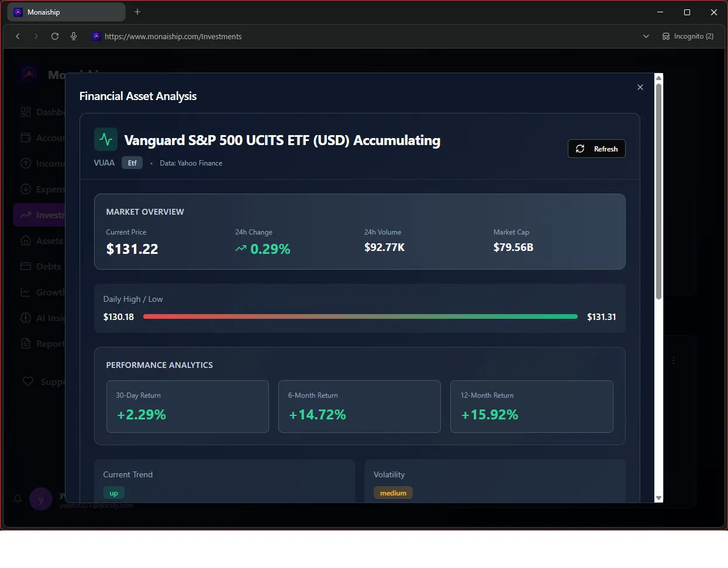Click the Daily High / Low gradient bar
Screen dimensions: 728x568
pyautogui.click(x=360, y=316)
